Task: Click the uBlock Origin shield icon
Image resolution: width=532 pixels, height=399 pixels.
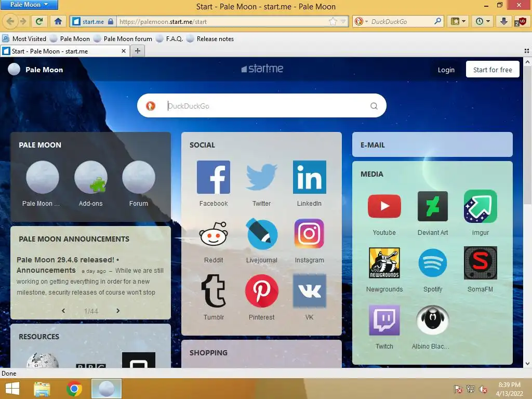Action: point(521,21)
